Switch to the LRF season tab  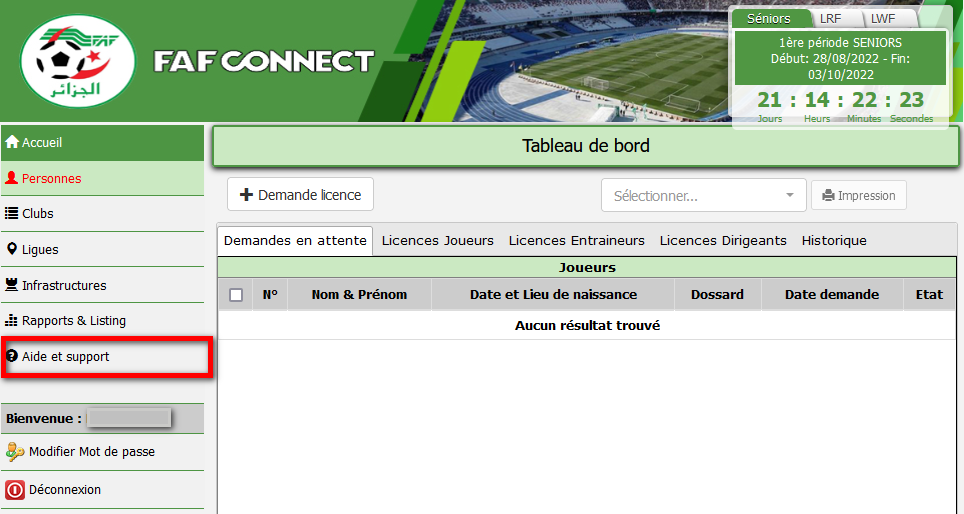pyautogui.click(x=830, y=19)
